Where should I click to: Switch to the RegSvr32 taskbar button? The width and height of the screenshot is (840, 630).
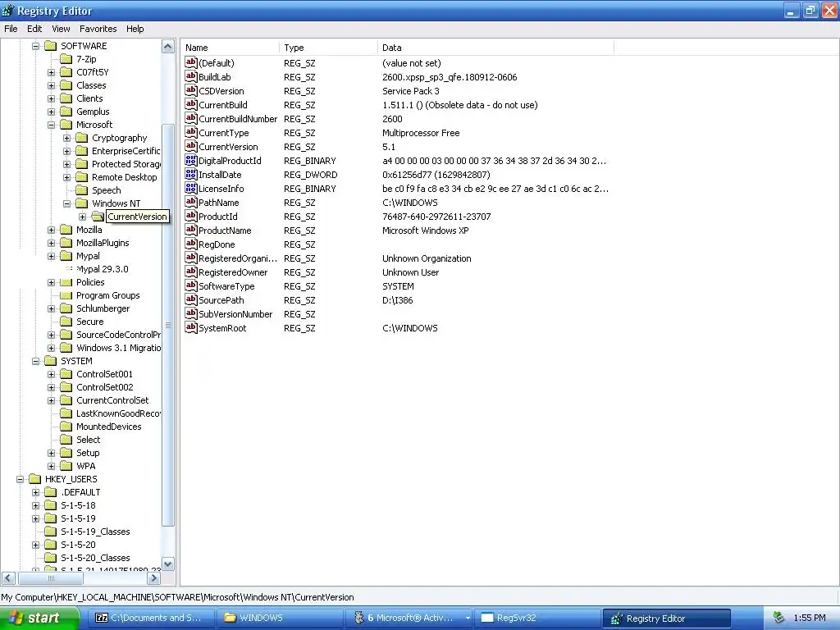pyautogui.click(x=536, y=618)
